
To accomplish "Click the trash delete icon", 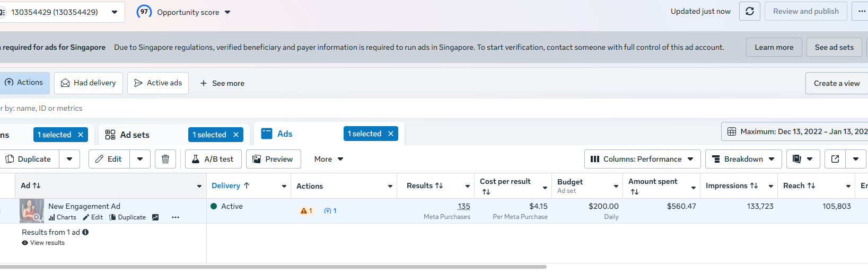I will pos(165,159).
